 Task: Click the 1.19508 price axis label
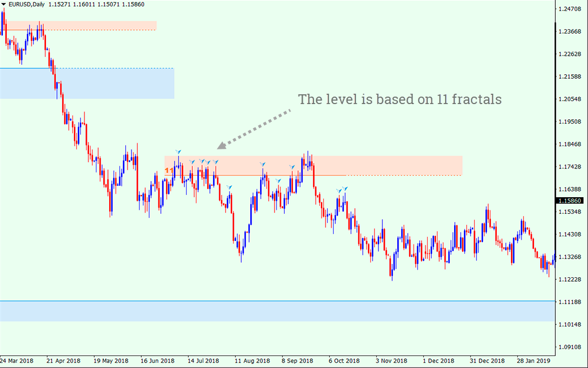pos(570,122)
